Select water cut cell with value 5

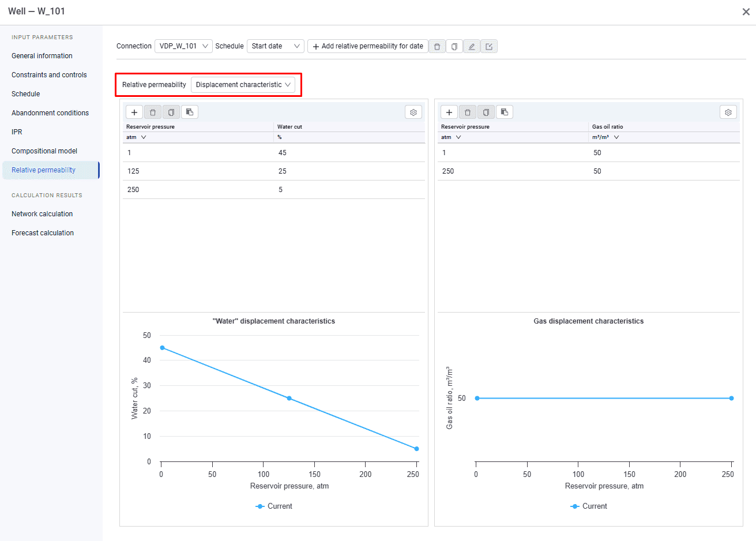[349, 190]
